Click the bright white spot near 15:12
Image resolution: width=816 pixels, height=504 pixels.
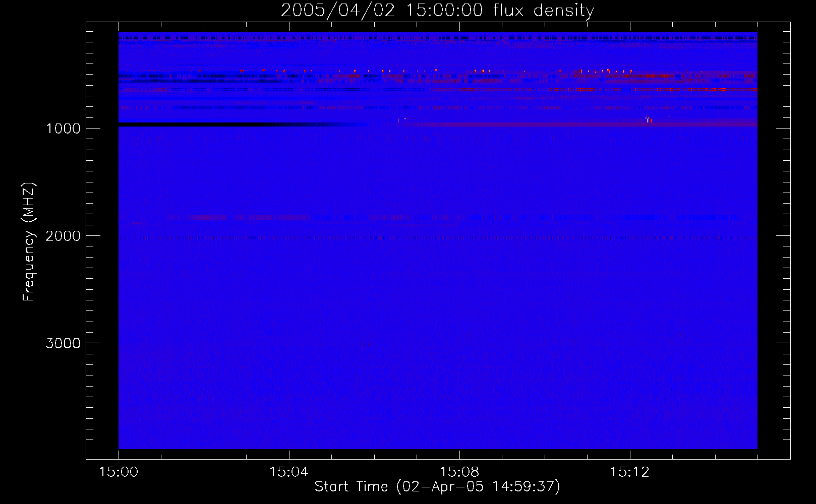[649, 119]
